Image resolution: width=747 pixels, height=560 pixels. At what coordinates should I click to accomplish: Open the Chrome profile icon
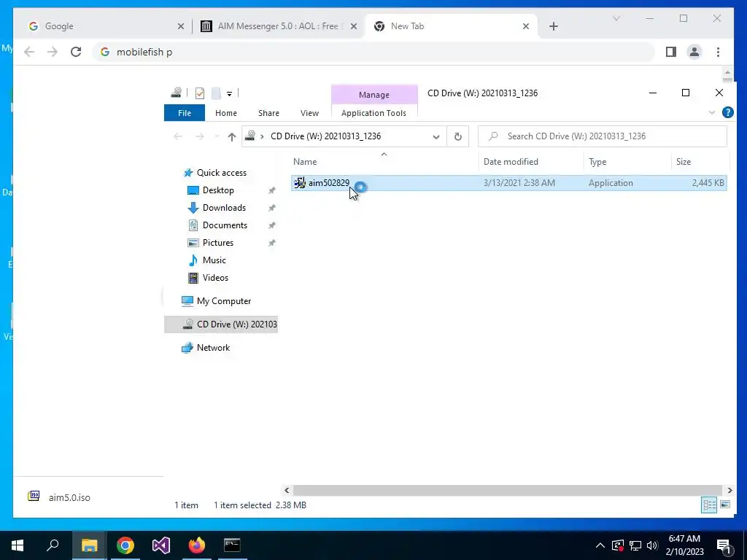[694, 52]
